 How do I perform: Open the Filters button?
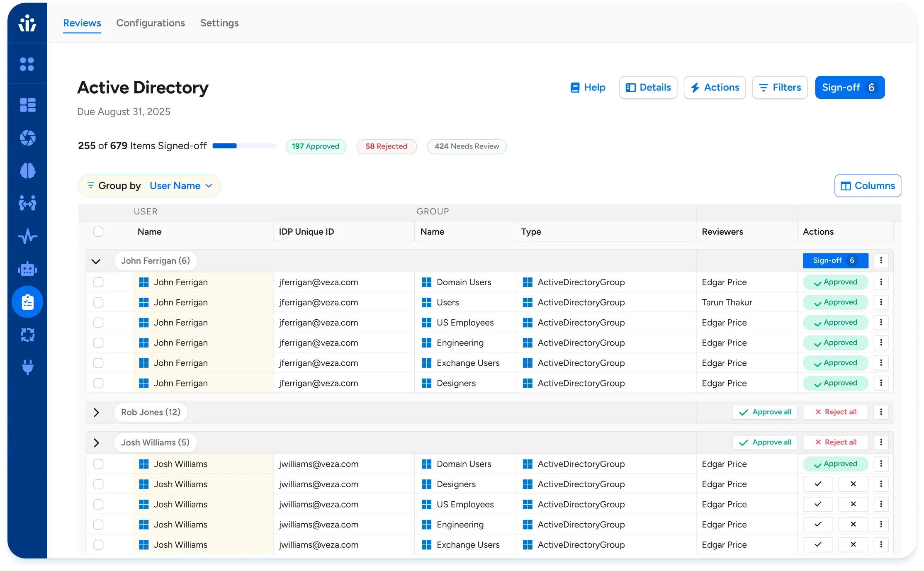(x=779, y=87)
